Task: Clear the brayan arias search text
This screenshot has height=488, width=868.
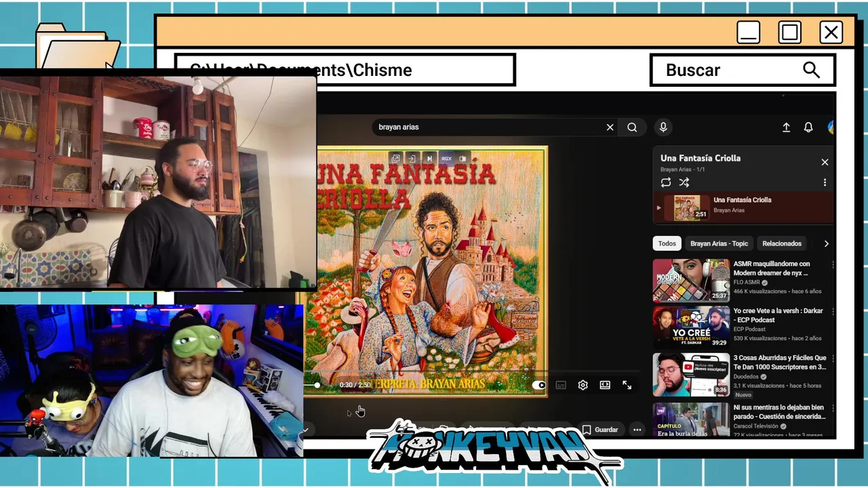Action: [610, 127]
